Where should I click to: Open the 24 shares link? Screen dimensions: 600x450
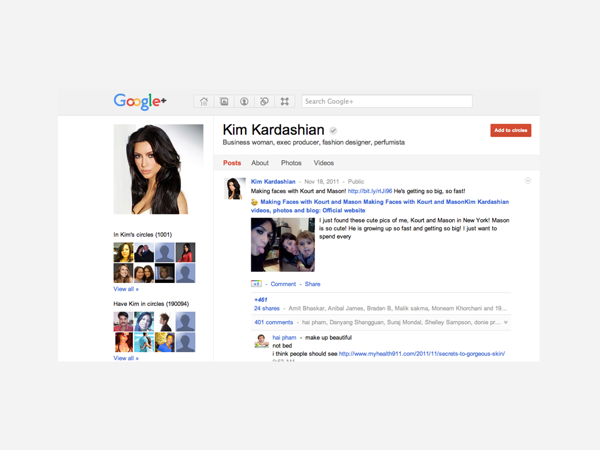pyautogui.click(x=267, y=308)
